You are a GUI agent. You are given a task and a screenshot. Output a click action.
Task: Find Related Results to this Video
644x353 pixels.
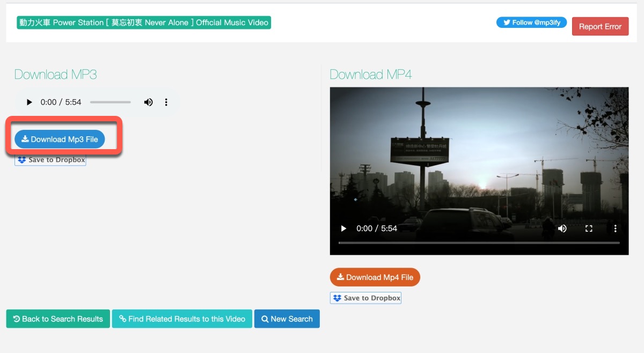[x=182, y=319]
